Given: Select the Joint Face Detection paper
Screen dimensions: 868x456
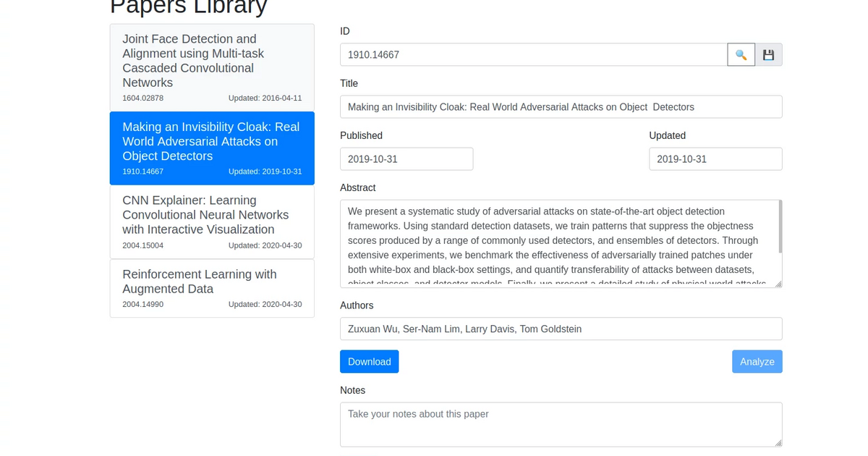Looking at the screenshot, I should click(x=212, y=67).
